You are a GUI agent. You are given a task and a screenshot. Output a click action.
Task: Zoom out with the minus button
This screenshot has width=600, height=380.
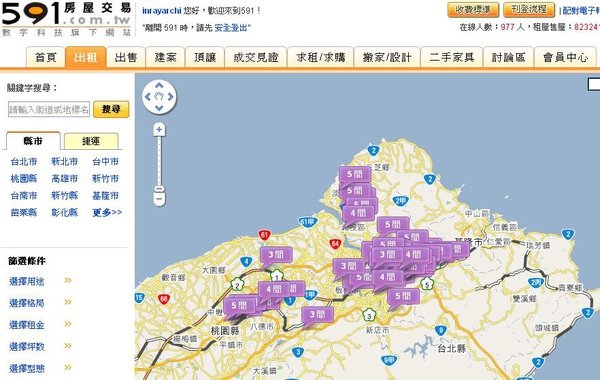click(159, 199)
